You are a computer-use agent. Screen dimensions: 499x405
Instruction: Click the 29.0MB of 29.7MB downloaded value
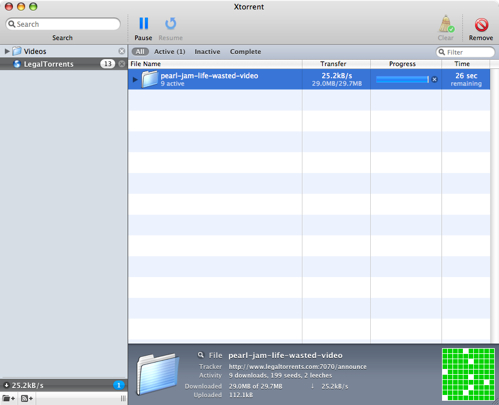click(255, 386)
